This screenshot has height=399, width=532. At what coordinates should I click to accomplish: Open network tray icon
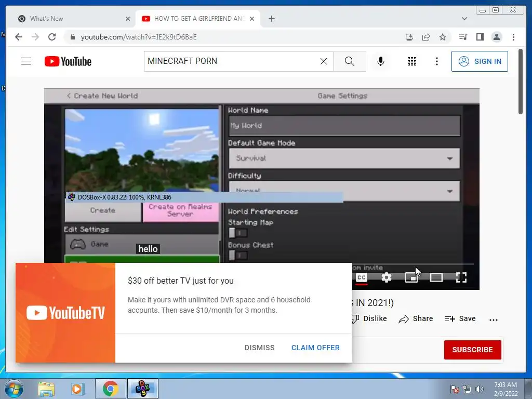[x=467, y=389]
